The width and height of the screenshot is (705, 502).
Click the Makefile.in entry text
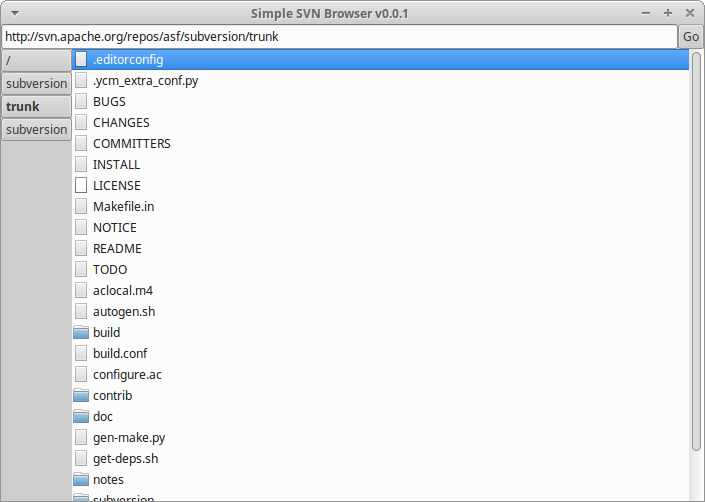coord(124,206)
